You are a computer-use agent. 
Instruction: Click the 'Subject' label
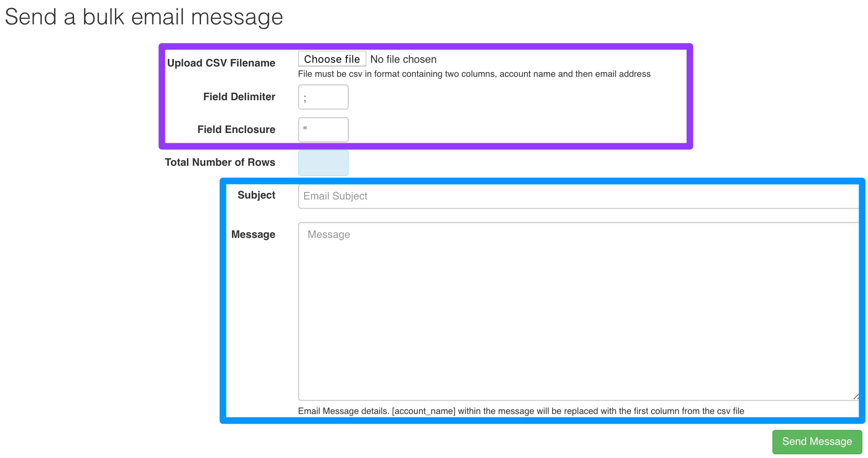point(256,195)
